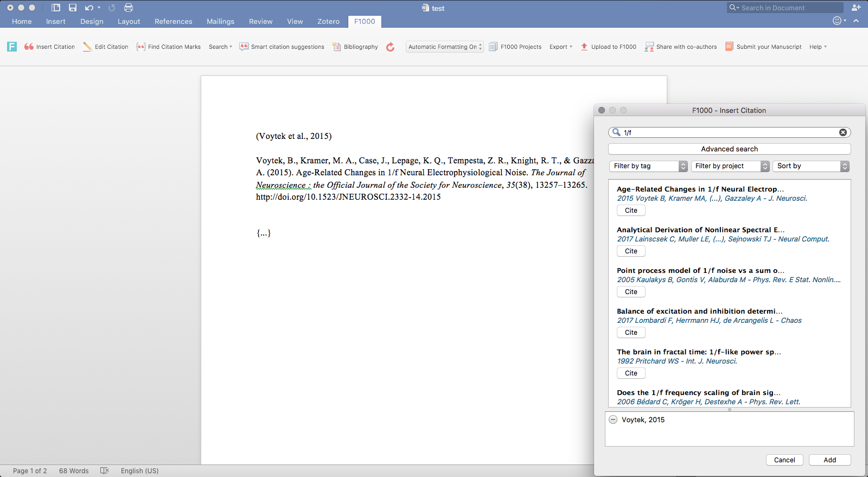Cite the Age-Related Changes article
This screenshot has height=477, width=868.
tap(631, 211)
